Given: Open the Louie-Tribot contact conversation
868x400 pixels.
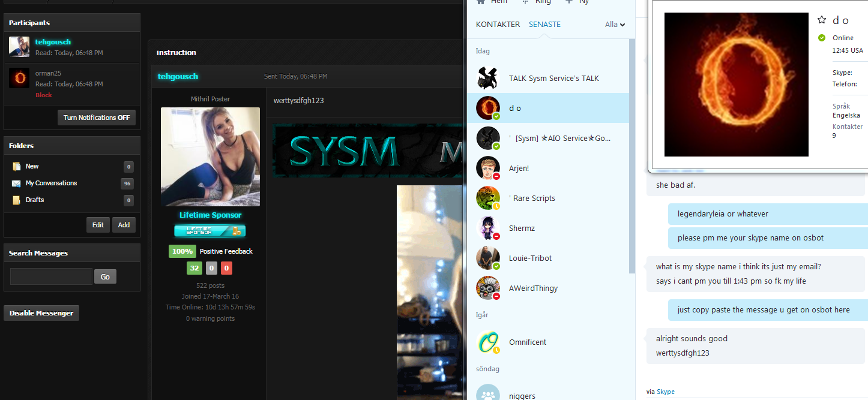Looking at the screenshot, I should 547,258.
